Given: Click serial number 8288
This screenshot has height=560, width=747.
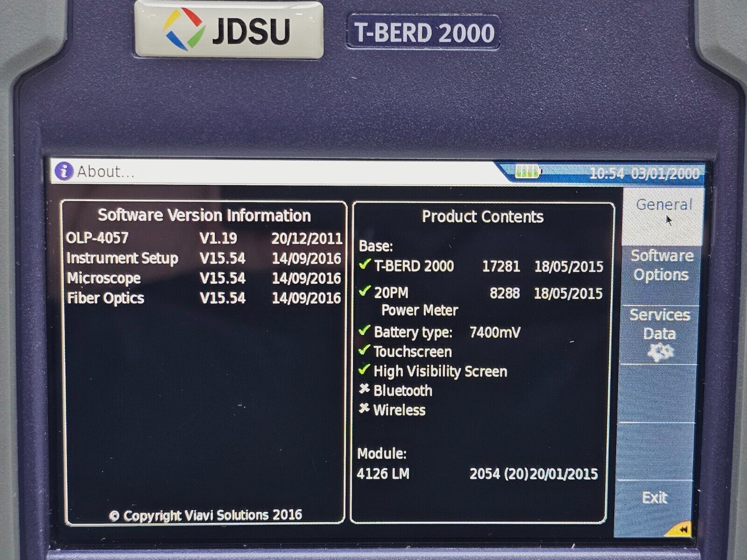Looking at the screenshot, I should tap(505, 293).
